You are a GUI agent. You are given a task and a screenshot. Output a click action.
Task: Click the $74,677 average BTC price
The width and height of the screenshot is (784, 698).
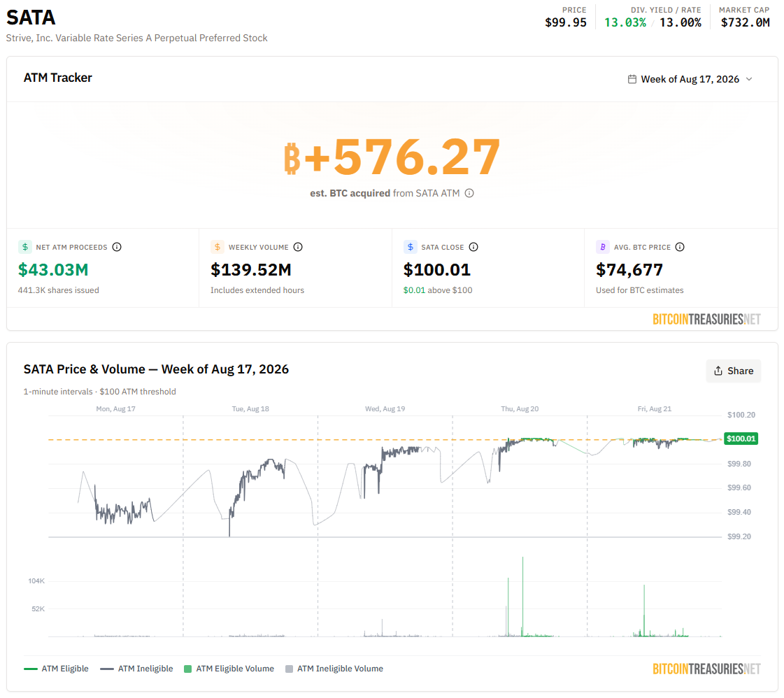coord(629,270)
